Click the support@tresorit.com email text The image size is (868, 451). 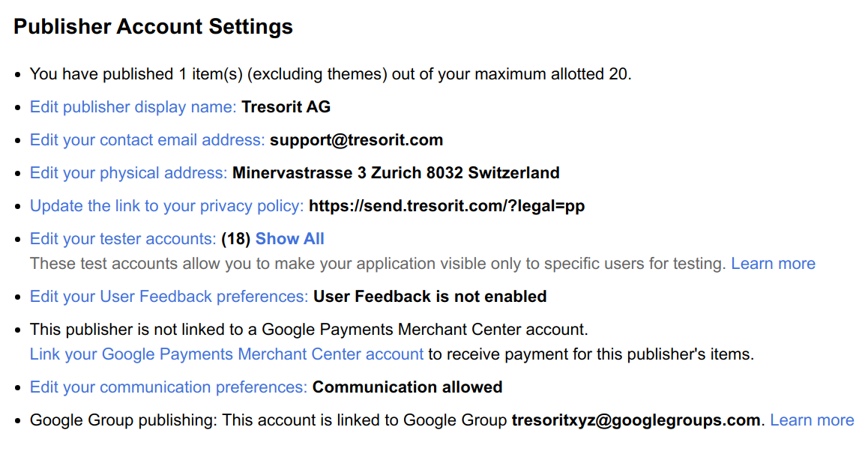356,140
